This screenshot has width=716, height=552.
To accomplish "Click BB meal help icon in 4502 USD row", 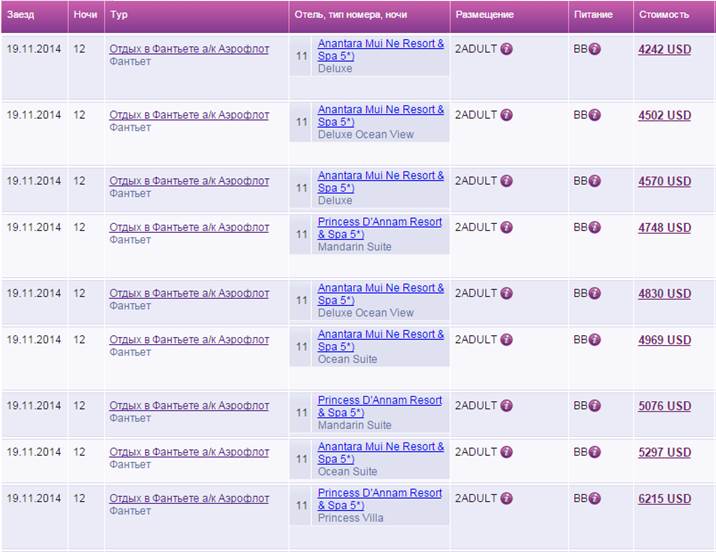I will (594, 115).
